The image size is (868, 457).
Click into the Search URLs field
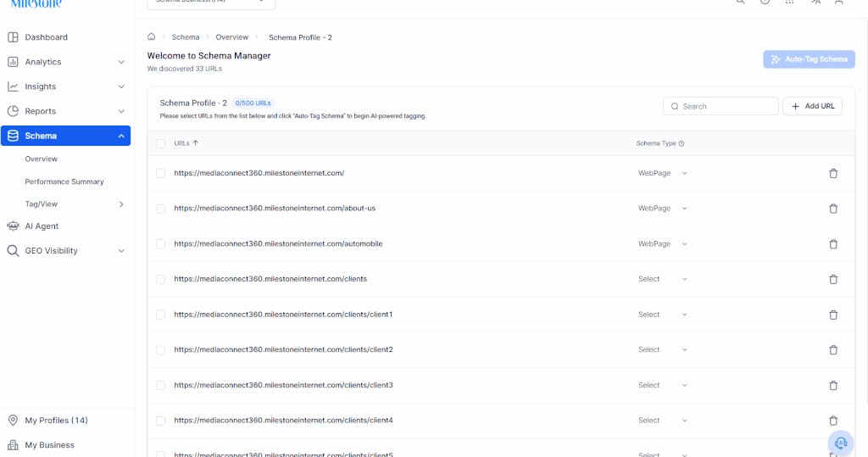pyautogui.click(x=721, y=106)
